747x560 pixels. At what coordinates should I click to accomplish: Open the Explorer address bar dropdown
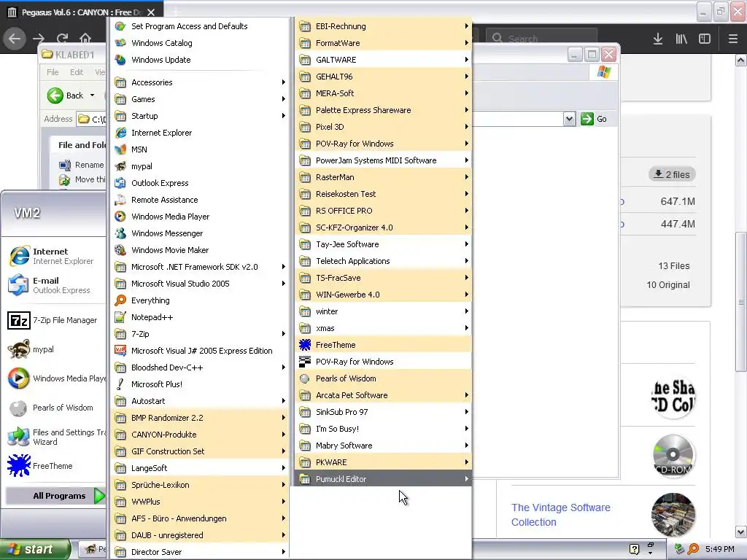coord(569,119)
